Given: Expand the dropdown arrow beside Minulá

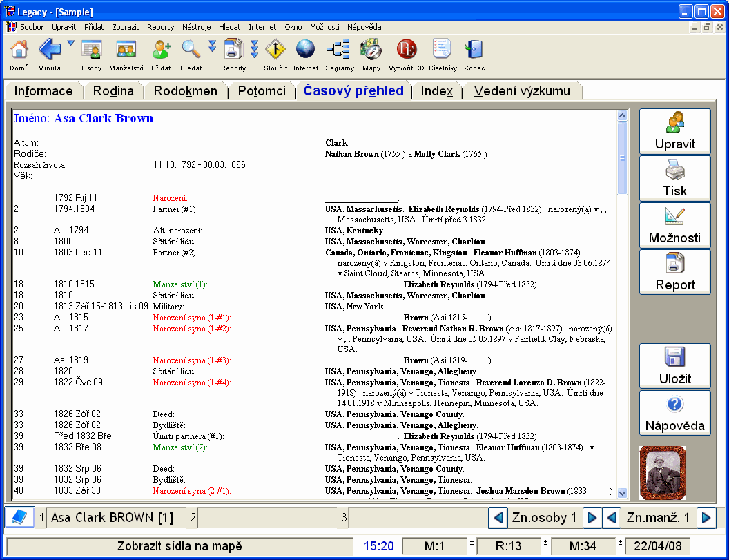Looking at the screenshot, I should coord(71,44).
